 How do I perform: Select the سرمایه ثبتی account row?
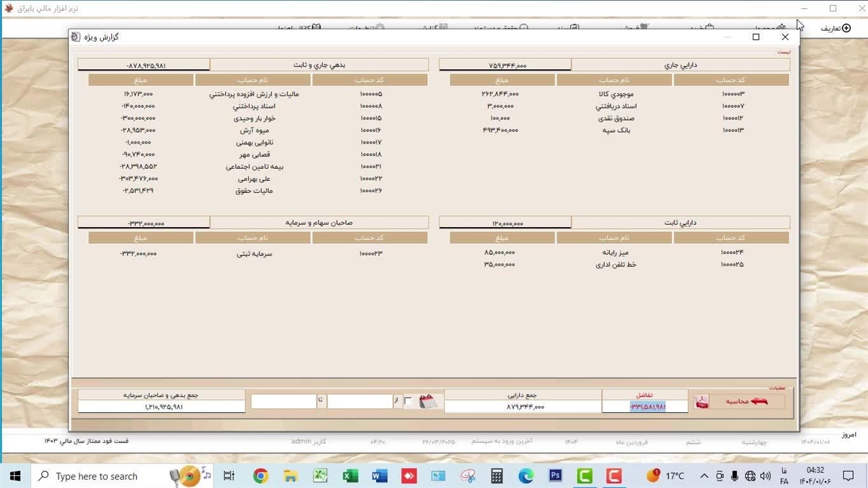pyautogui.click(x=254, y=253)
